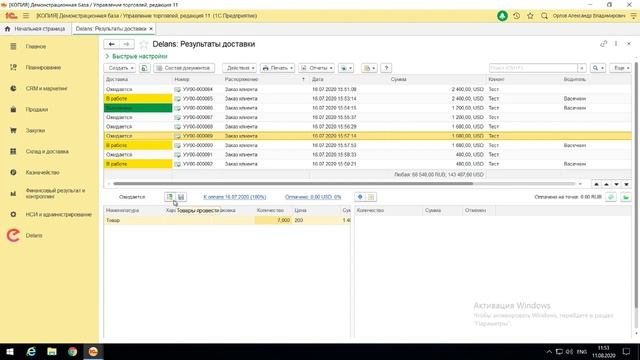
Task: Sort by Доставка column header
Action: point(138,80)
